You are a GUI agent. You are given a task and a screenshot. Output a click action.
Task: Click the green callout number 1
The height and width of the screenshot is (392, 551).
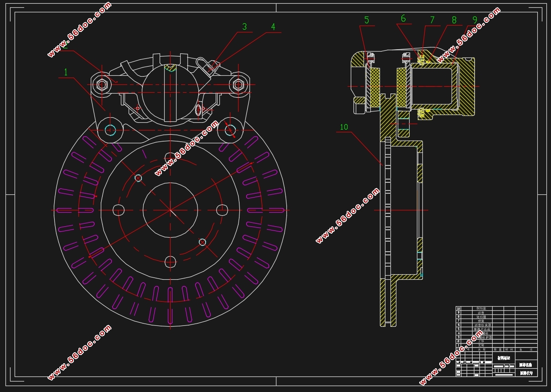(x=66, y=72)
